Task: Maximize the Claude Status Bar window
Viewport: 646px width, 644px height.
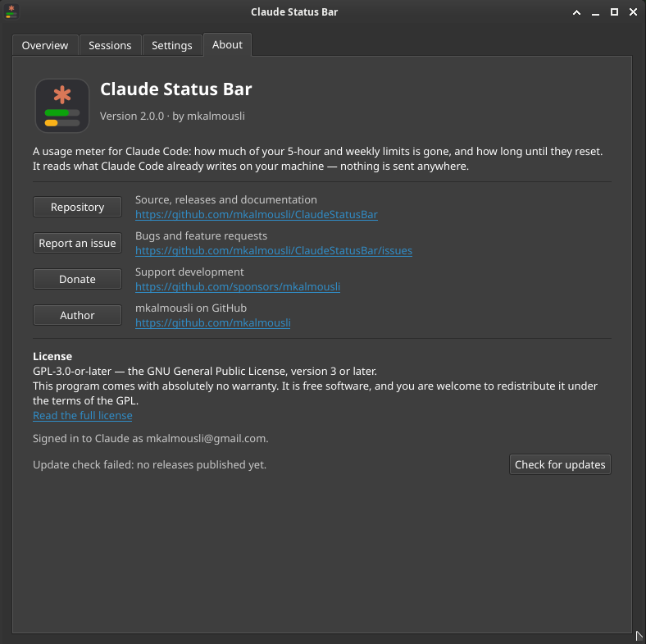Action: (614, 12)
